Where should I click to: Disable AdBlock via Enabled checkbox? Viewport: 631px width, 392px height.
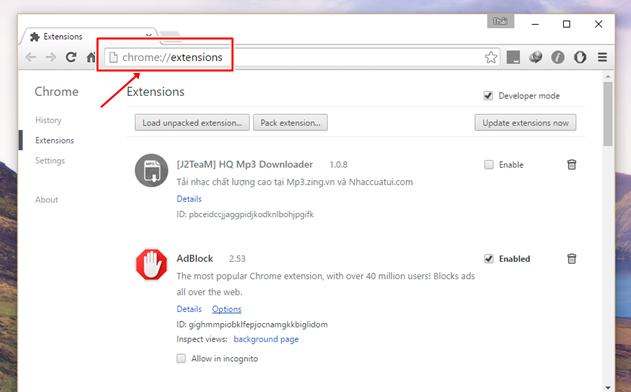point(489,259)
